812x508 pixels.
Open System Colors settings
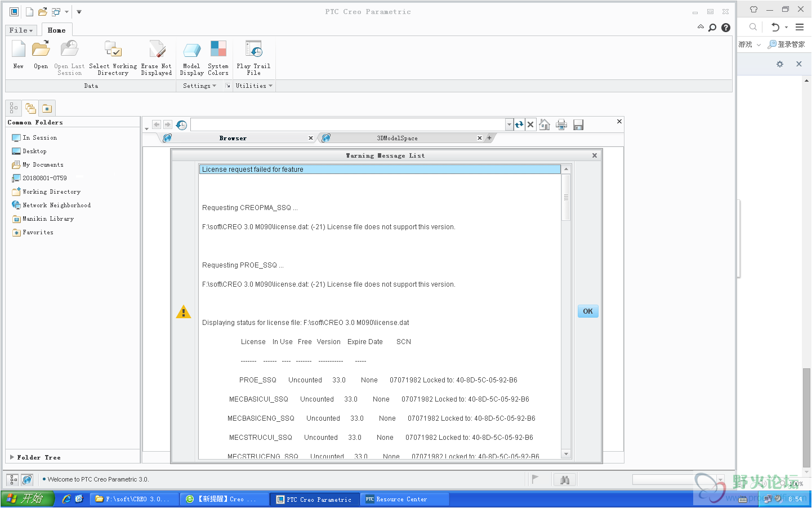point(218,57)
